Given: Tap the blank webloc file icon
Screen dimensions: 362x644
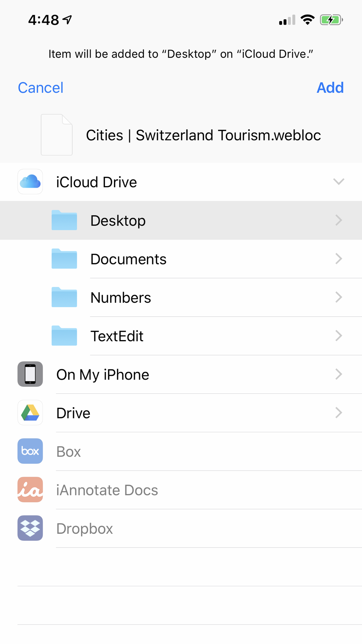Looking at the screenshot, I should point(56,135).
